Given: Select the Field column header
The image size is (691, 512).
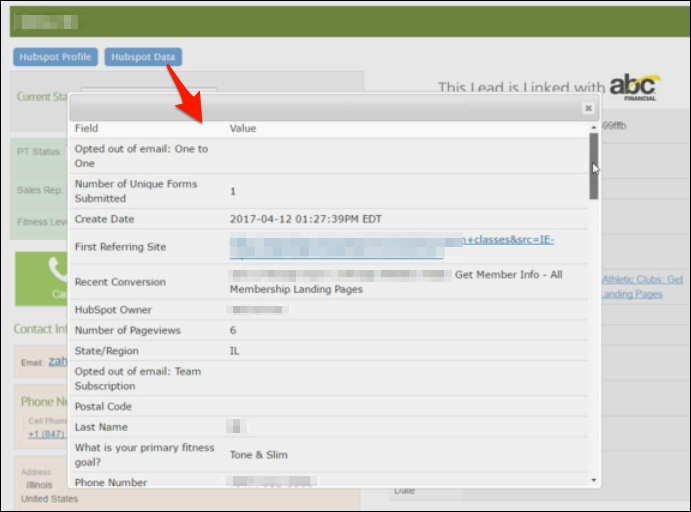Looking at the screenshot, I should (x=86, y=128).
